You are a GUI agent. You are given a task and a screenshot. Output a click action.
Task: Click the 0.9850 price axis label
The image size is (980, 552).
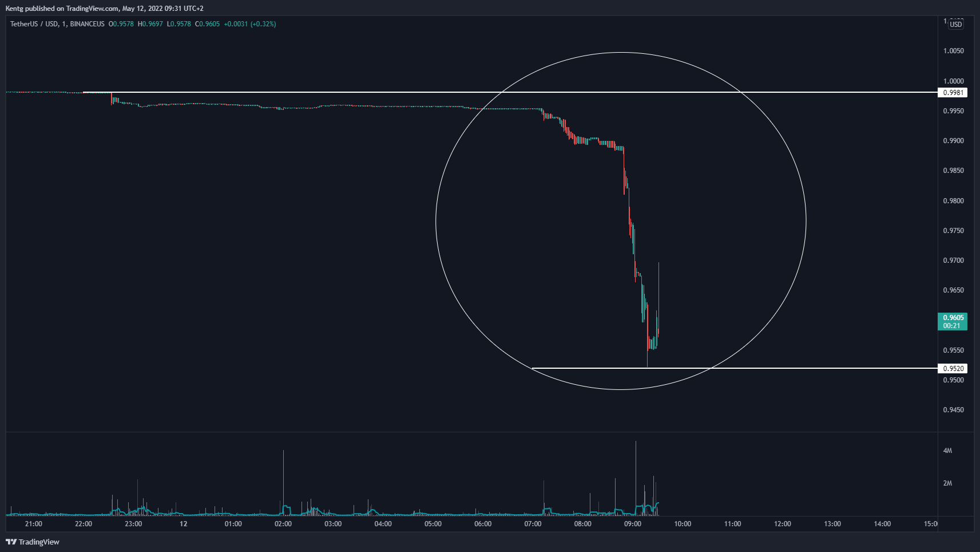click(954, 171)
